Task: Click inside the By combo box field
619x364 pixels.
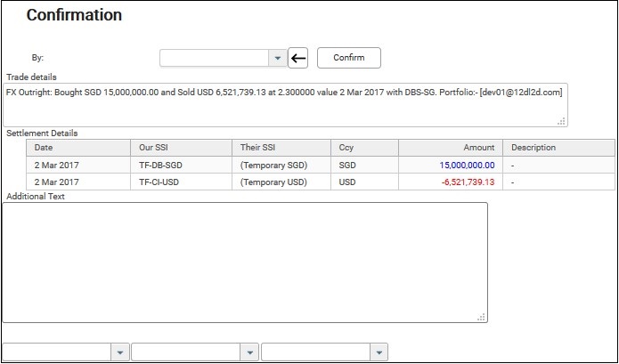Action: click(x=215, y=58)
